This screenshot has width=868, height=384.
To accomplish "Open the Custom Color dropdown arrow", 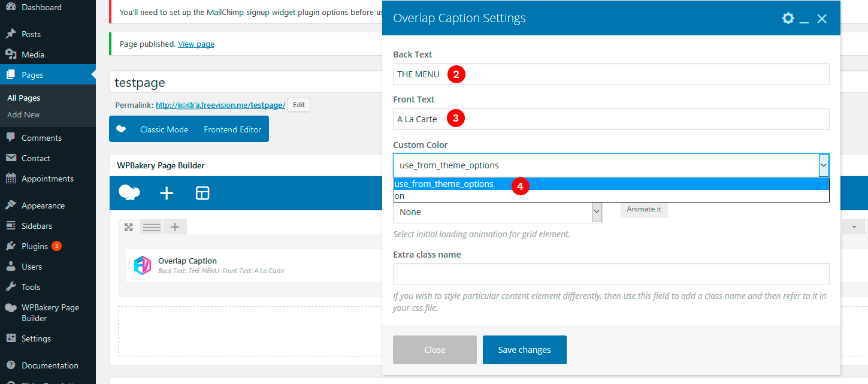I will click(x=824, y=165).
